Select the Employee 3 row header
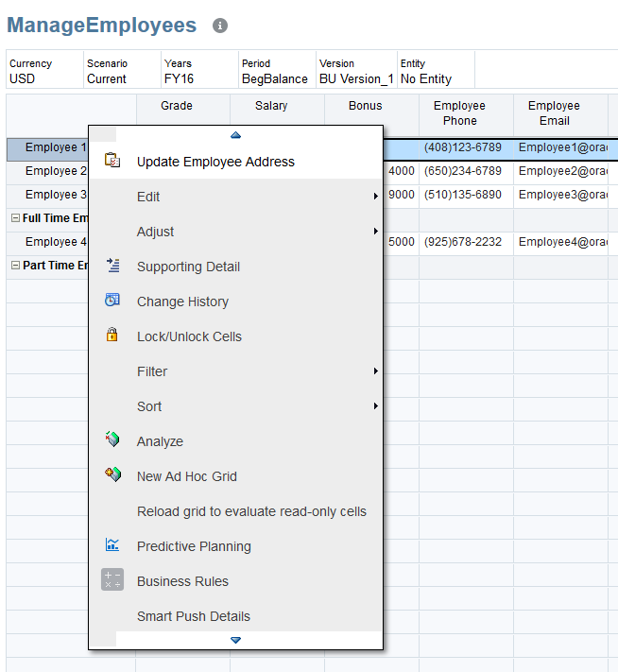The height and width of the screenshot is (672, 618). 47,197
